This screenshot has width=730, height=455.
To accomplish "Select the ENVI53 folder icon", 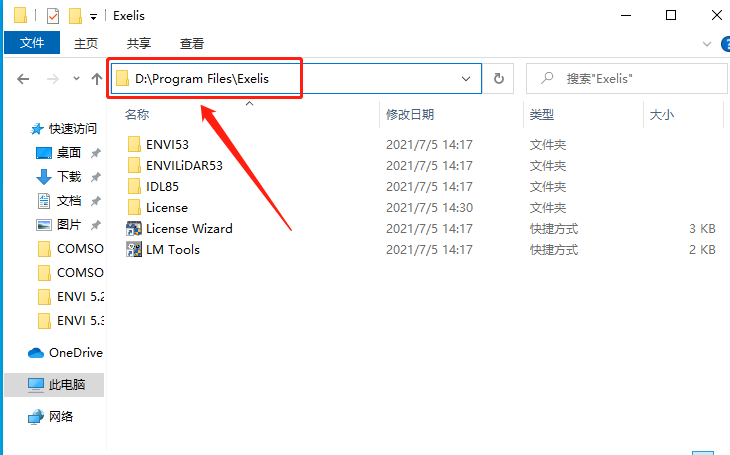I will (x=134, y=144).
